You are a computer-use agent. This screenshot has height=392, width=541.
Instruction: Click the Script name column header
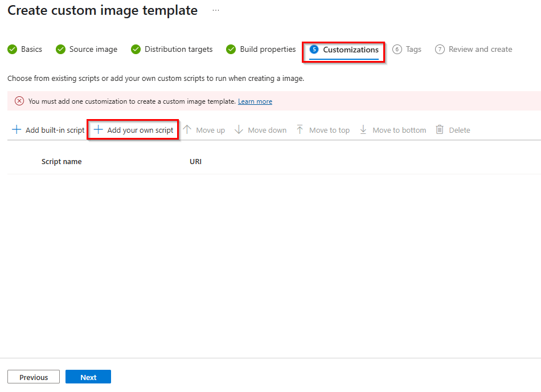(62, 161)
